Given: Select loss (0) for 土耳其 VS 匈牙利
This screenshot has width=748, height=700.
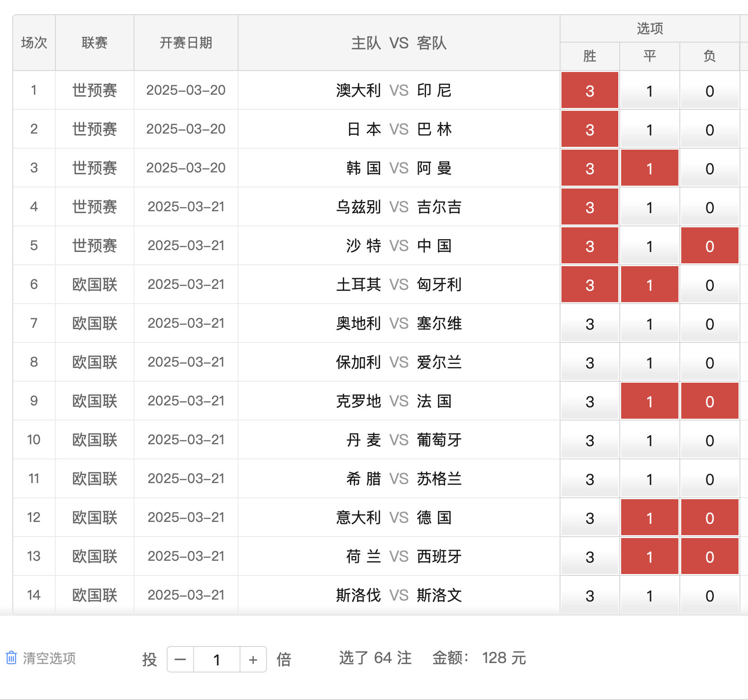Looking at the screenshot, I should coord(709,285).
